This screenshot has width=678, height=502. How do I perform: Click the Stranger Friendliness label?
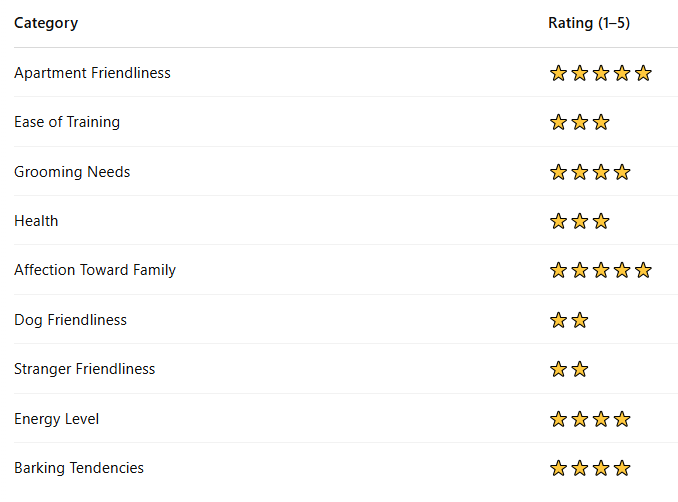pyautogui.click(x=84, y=369)
